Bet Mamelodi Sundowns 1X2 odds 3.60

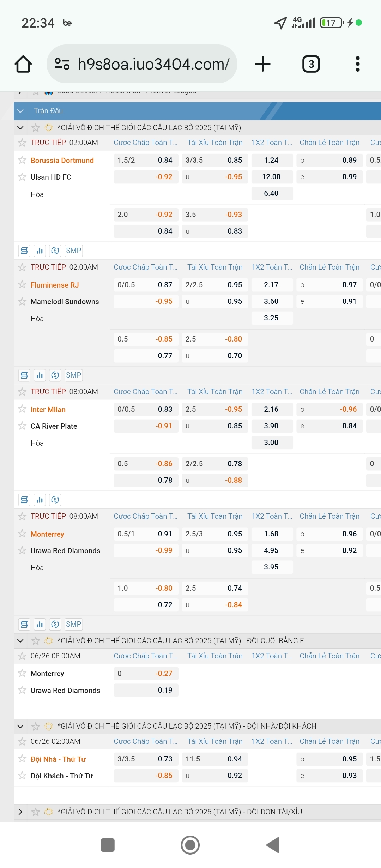pos(272,301)
